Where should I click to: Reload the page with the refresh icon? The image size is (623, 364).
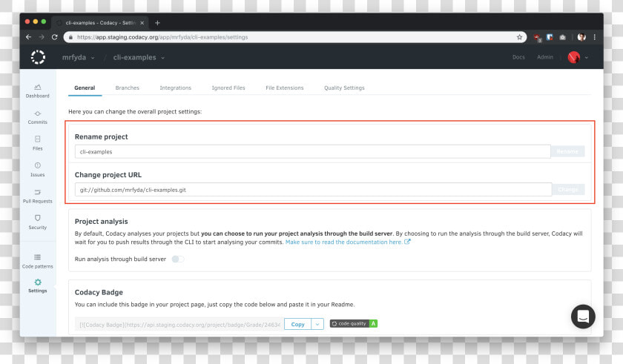point(54,37)
